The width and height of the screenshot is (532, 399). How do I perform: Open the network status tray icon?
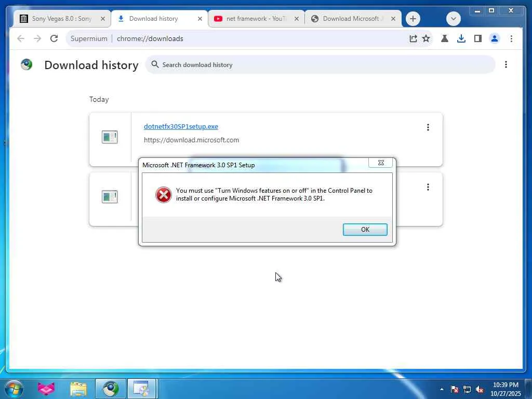tap(467, 389)
